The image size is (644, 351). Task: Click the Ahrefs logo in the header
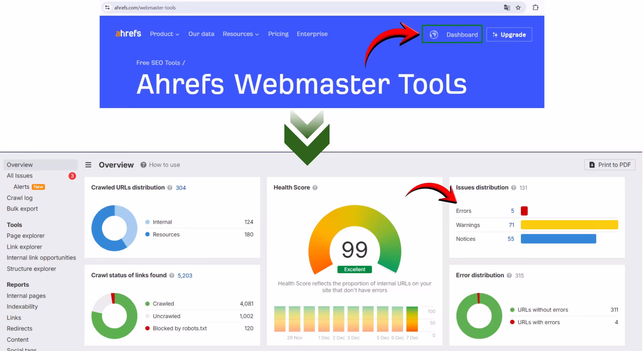point(128,33)
